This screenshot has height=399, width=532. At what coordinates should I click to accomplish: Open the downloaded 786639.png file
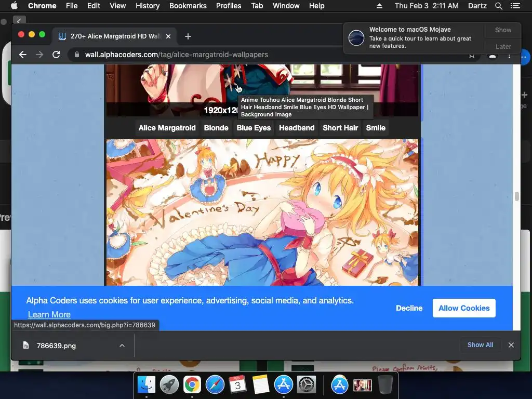point(56,345)
